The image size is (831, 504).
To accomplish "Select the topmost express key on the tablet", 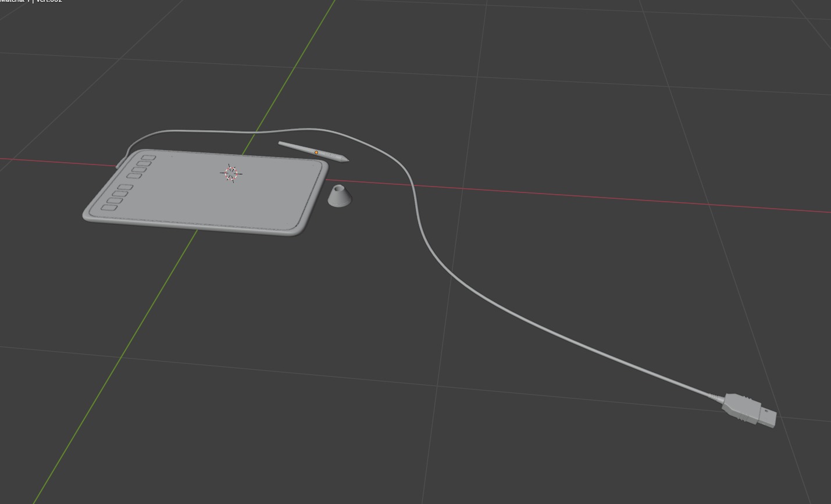I will [x=148, y=158].
